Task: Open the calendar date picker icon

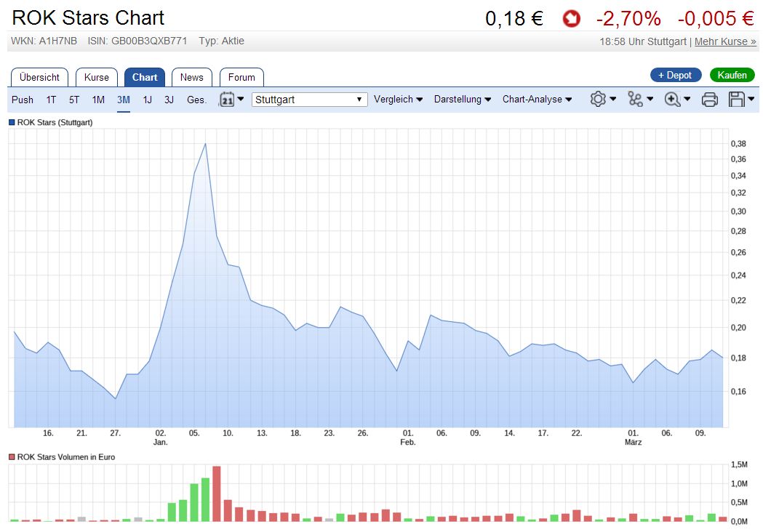Action: tap(227, 99)
